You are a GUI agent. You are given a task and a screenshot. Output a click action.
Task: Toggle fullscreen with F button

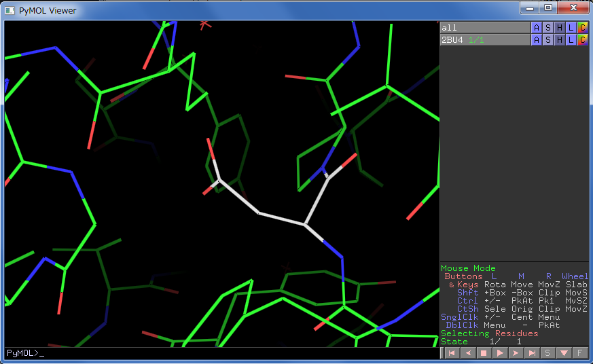(579, 352)
